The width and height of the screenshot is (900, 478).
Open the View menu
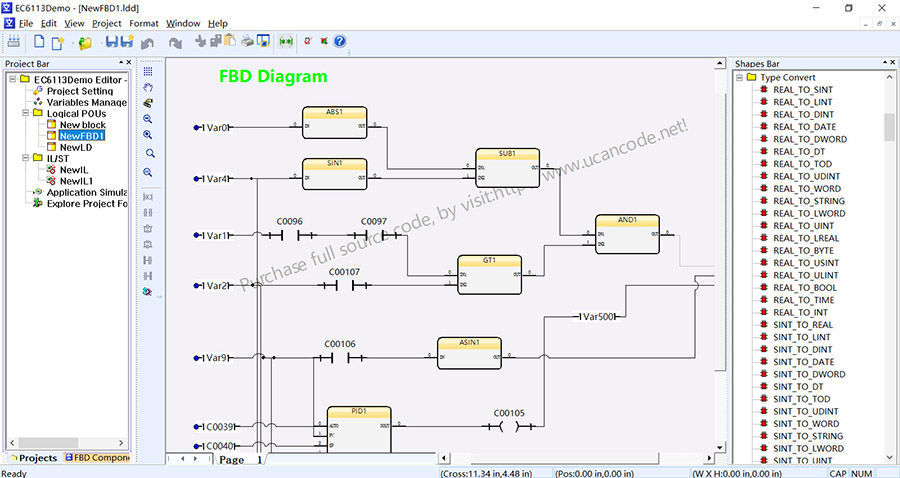click(74, 24)
